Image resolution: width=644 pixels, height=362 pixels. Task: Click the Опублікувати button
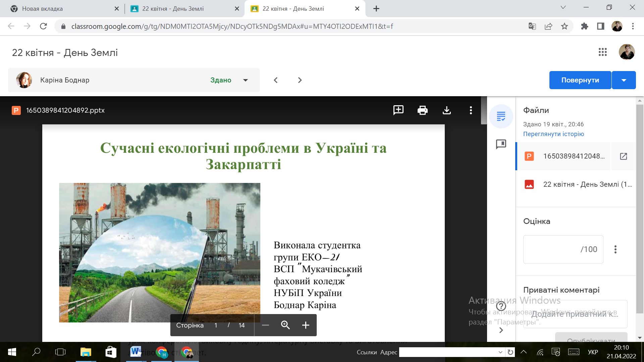[591, 337]
